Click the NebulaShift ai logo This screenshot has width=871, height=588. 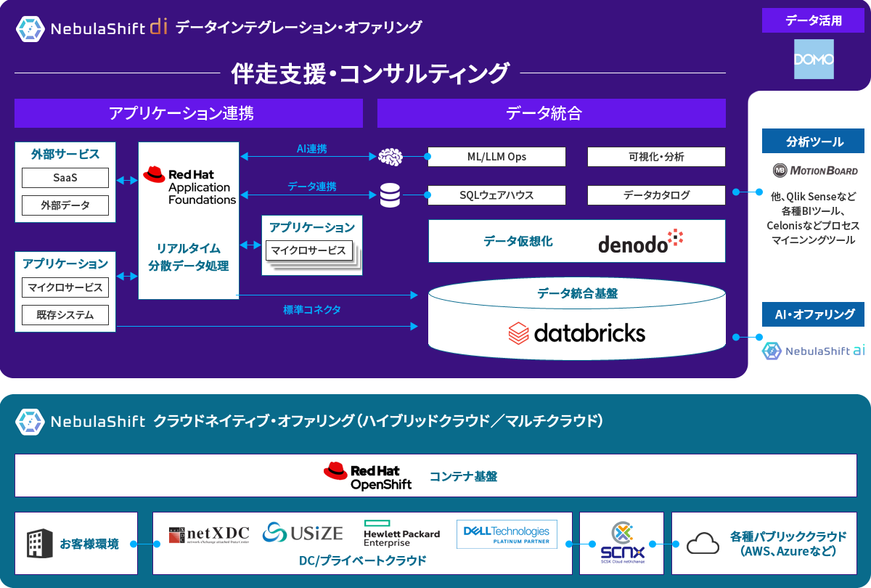point(814,351)
